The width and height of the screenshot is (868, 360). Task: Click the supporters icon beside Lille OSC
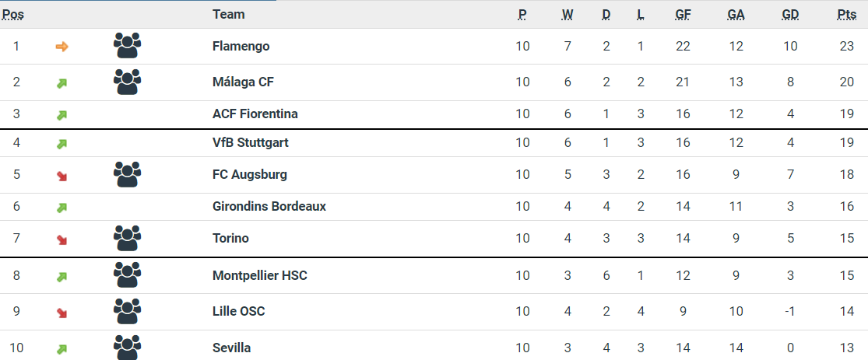pyautogui.click(x=127, y=311)
